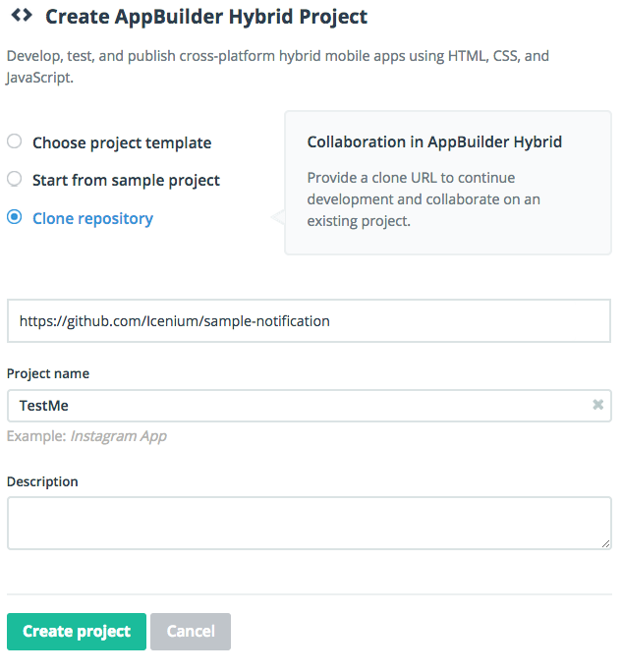Select Choose project template radio button
The height and width of the screenshot is (672, 622).
14,141
